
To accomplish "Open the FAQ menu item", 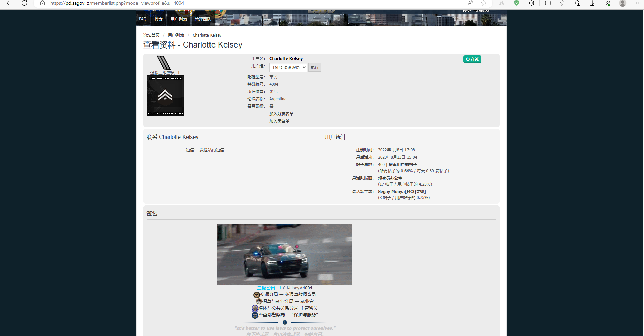I will (x=143, y=19).
